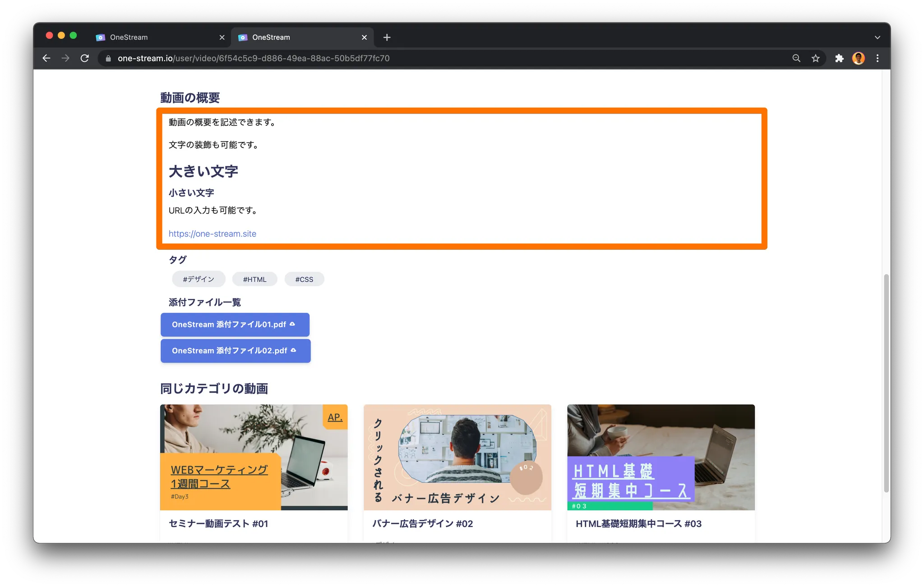Viewport: 924px width, 587px height.
Task: Bookmark this page with the star icon
Action: [816, 58]
